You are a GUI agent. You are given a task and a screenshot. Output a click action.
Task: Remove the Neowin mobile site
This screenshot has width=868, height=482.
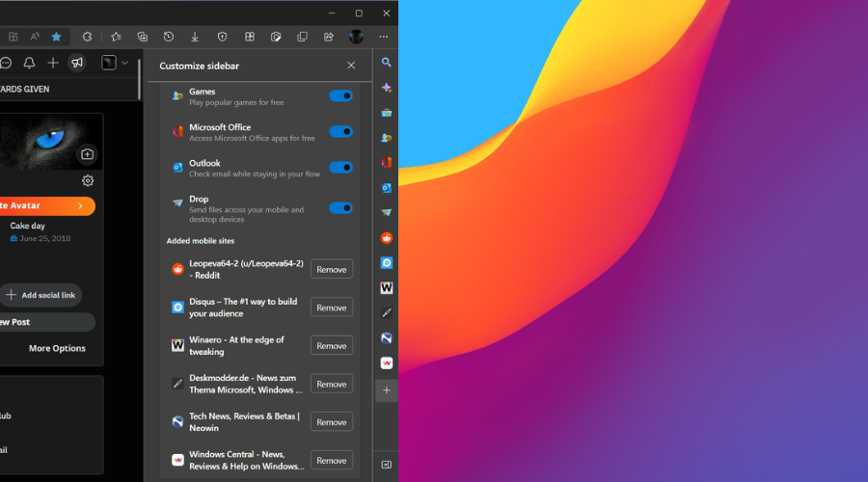(x=332, y=422)
